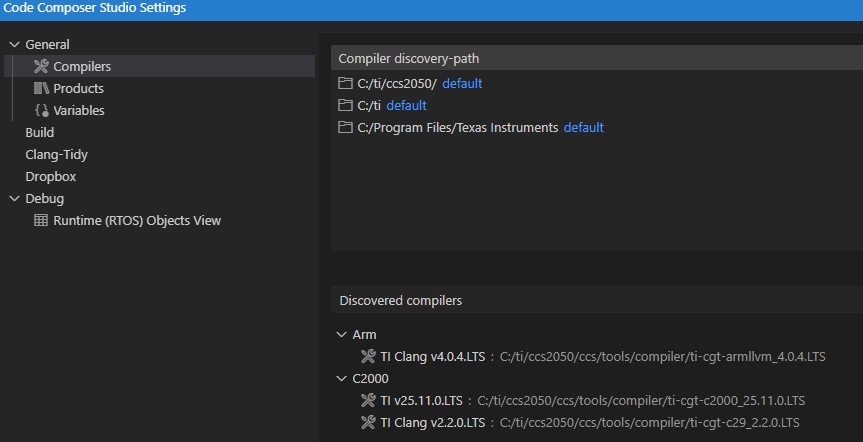Click wrench icon for TI Clang v4.0.4.LTS
The image size is (863, 442).
[x=368, y=357]
